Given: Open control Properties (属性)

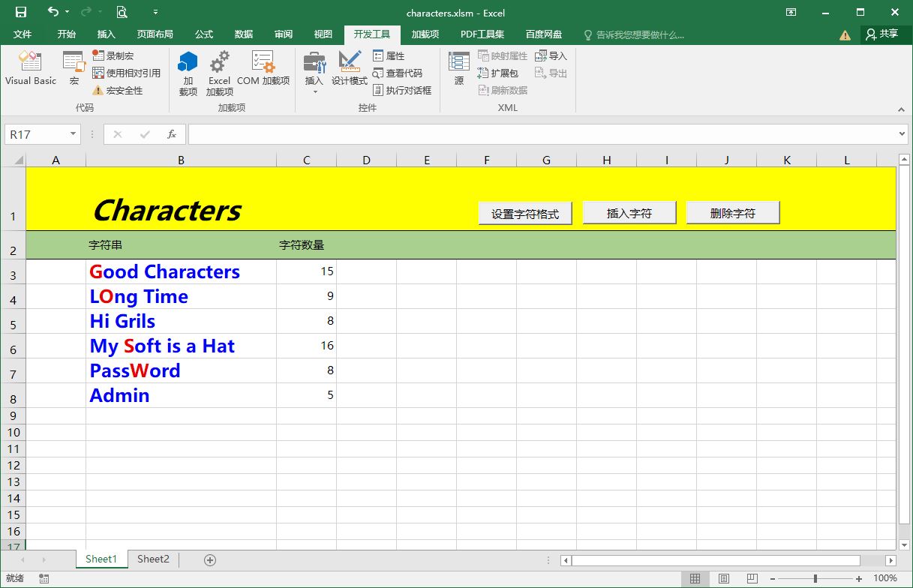Looking at the screenshot, I should coord(389,55).
